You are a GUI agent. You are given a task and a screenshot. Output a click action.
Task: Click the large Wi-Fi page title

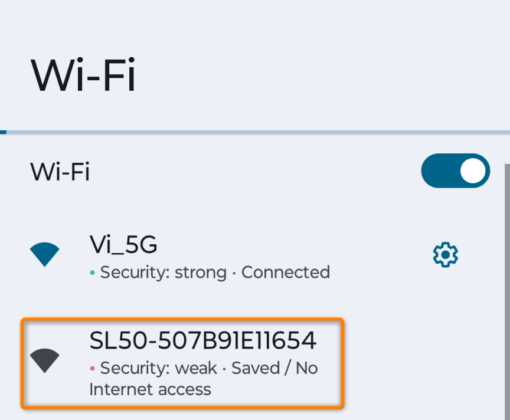pyautogui.click(x=83, y=75)
